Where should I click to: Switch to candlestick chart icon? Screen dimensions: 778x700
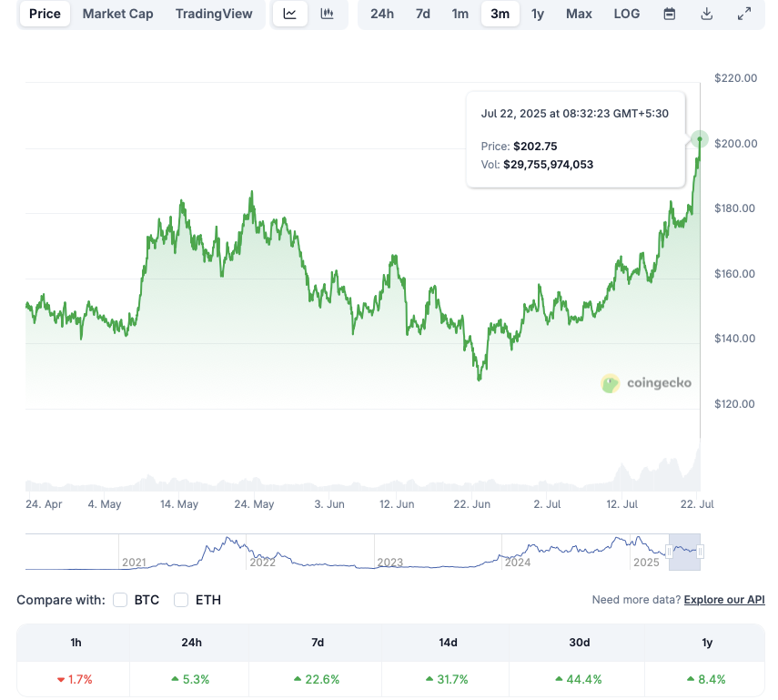click(x=327, y=14)
